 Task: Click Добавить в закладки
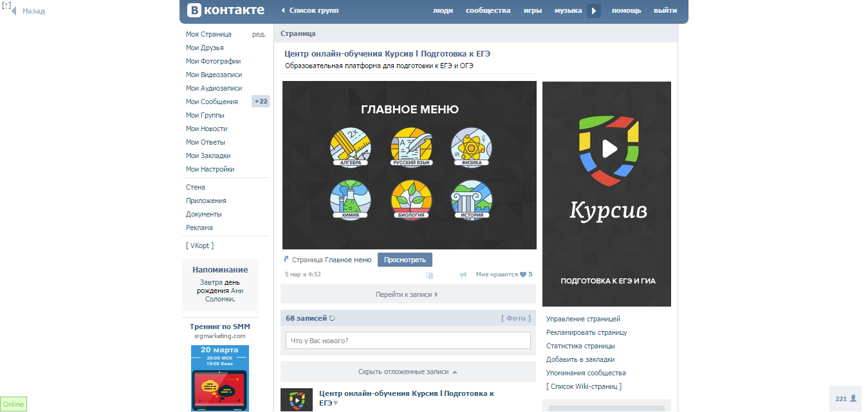click(580, 359)
